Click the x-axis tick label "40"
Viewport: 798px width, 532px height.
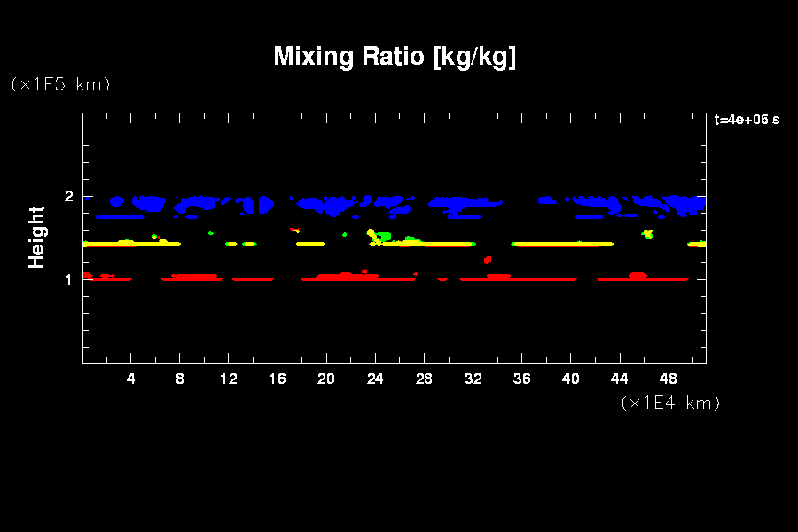(x=570, y=379)
